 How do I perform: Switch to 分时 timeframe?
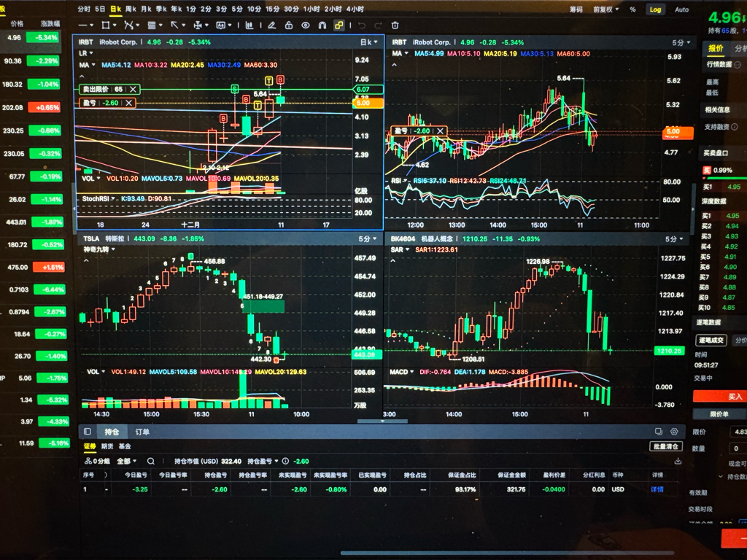(84, 9)
